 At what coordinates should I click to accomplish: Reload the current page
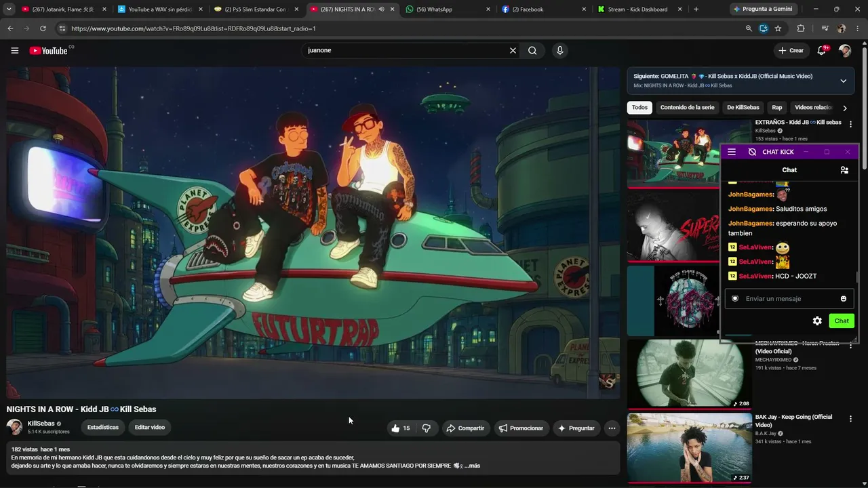43,28
